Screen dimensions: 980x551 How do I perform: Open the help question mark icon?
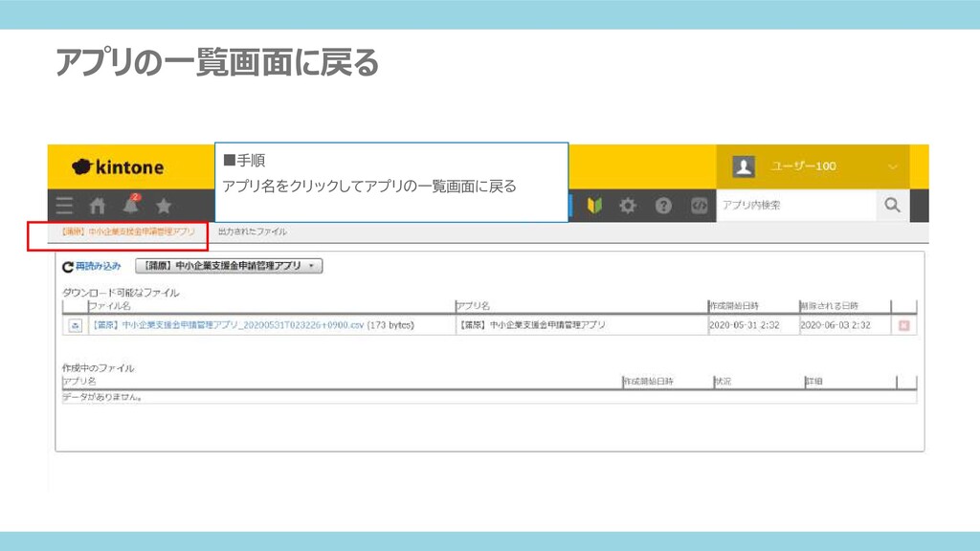tap(663, 206)
